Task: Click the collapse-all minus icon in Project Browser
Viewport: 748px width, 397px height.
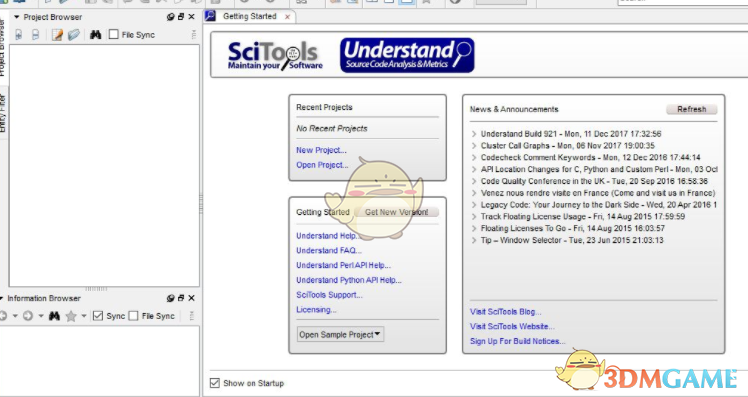Action: 35,34
